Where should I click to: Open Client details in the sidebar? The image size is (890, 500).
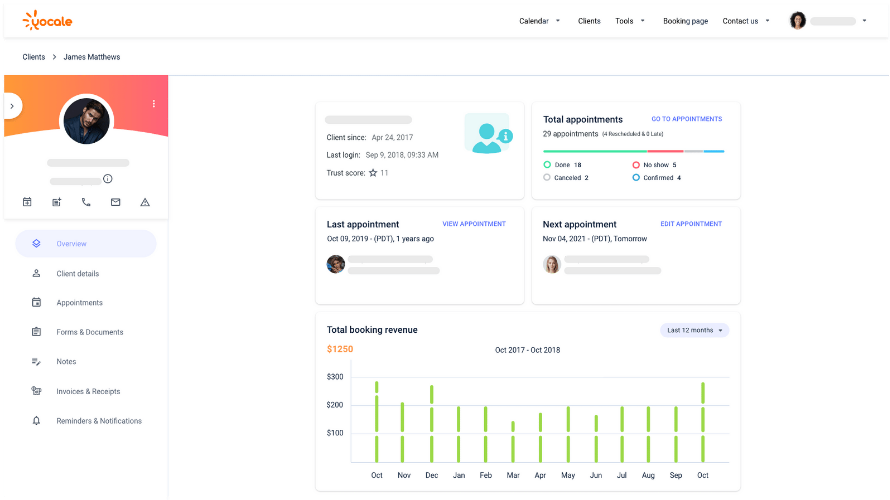click(77, 273)
